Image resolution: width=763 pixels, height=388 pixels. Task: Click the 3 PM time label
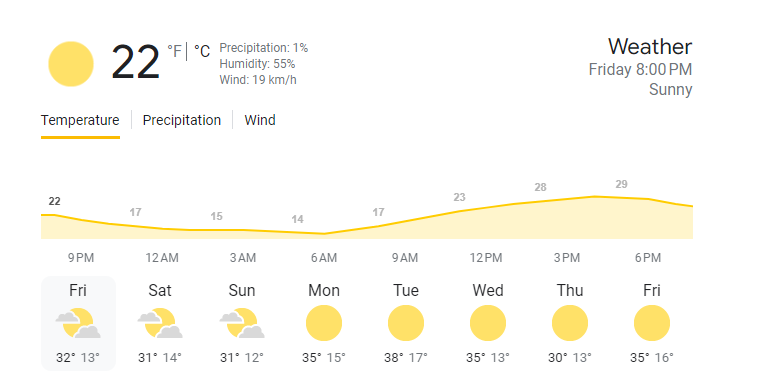tap(567, 258)
